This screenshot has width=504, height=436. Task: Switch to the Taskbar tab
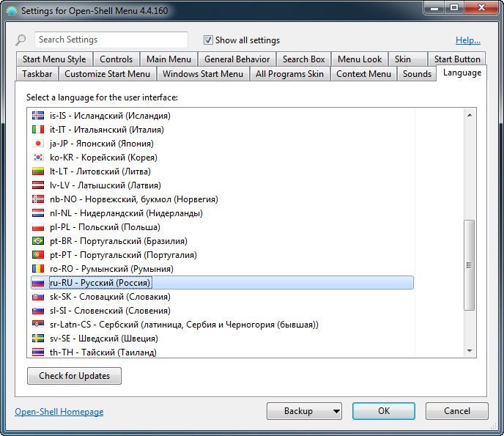coord(37,73)
